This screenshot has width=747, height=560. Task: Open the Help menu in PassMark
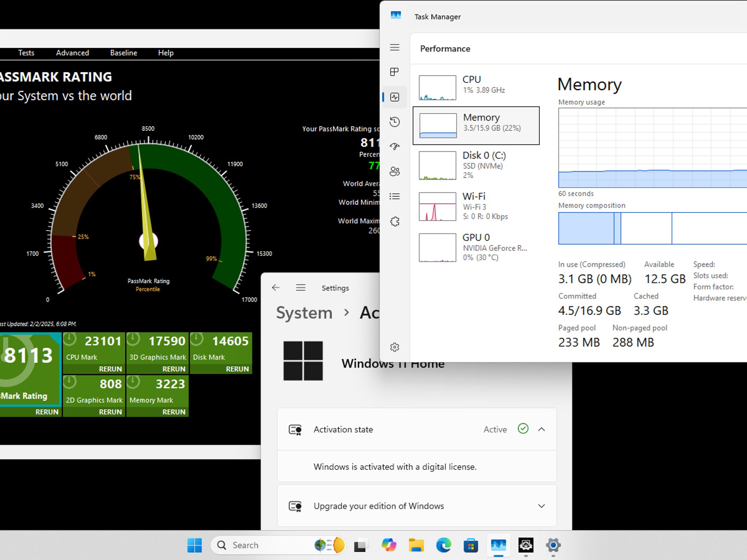(166, 53)
